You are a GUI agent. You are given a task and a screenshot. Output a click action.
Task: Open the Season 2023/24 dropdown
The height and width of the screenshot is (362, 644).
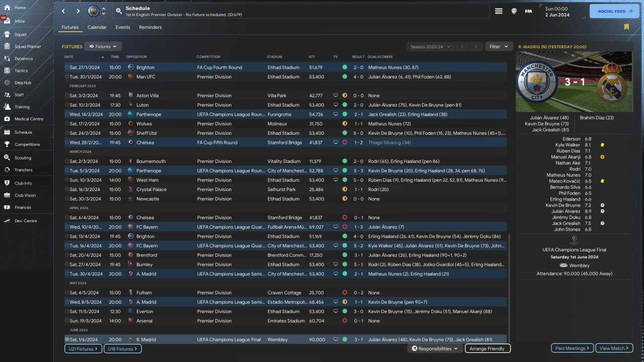point(430,46)
